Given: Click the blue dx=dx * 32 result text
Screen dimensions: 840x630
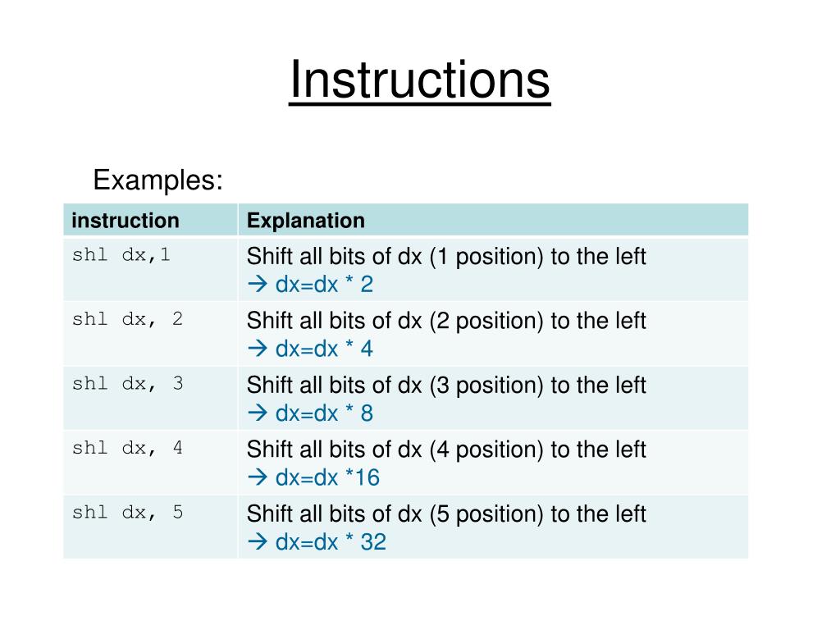Looking at the screenshot, I should pyautogui.click(x=331, y=541).
